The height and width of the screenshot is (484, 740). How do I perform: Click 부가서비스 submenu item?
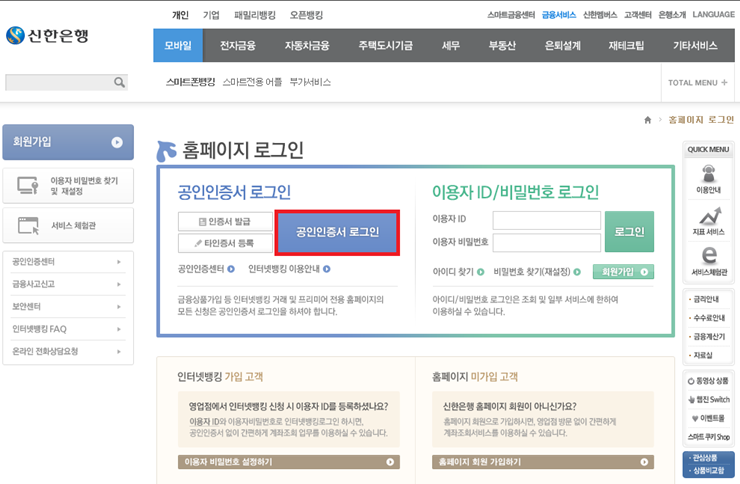310,82
